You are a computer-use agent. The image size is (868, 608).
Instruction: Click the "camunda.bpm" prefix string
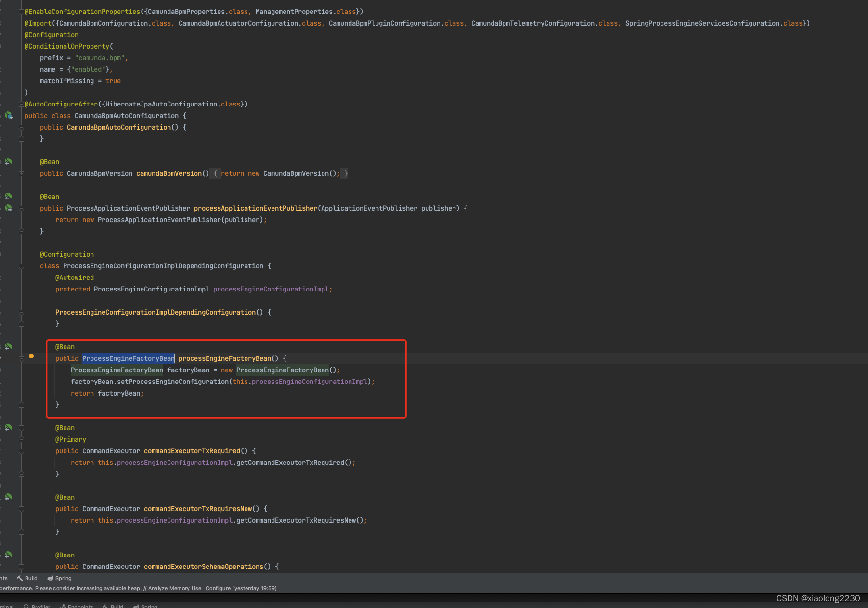(100, 58)
